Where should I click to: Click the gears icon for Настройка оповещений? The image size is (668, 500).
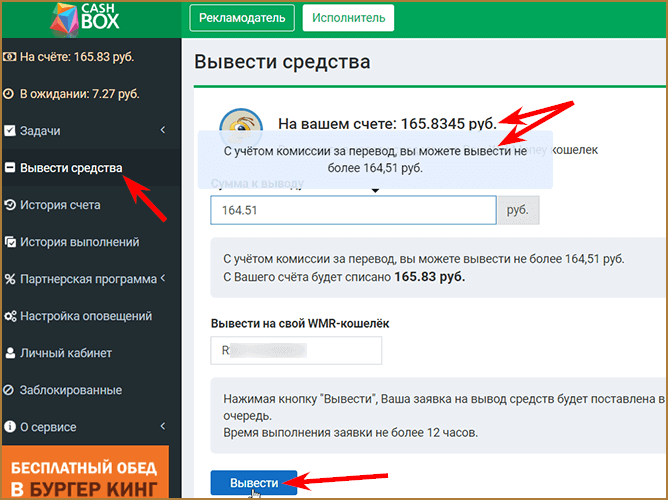point(10,316)
